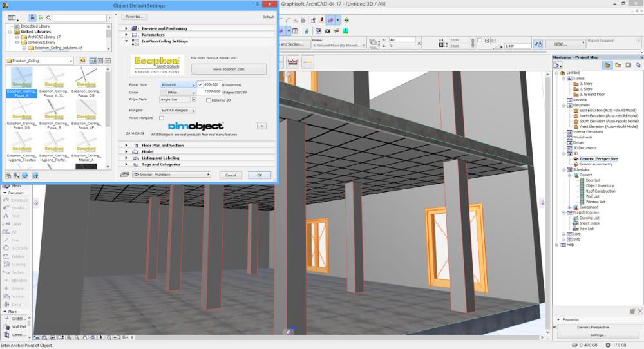Select checked 600x600 panel size option

tap(211, 84)
